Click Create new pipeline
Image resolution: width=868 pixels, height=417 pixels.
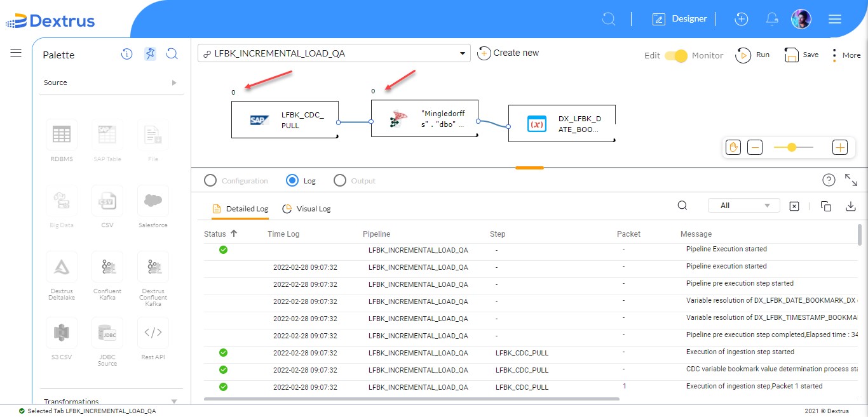pyautogui.click(x=508, y=53)
